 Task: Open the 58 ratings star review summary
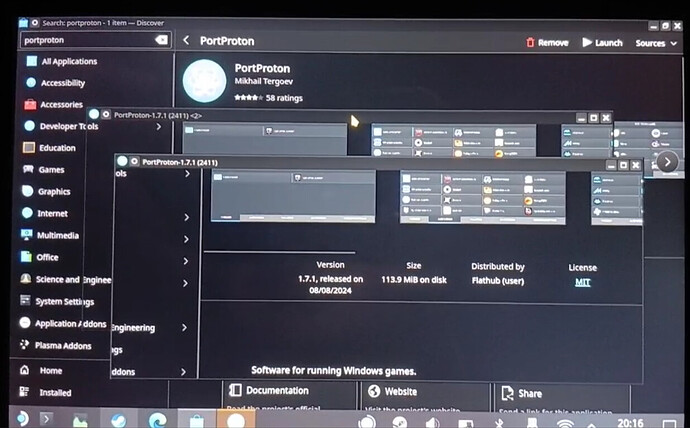268,98
